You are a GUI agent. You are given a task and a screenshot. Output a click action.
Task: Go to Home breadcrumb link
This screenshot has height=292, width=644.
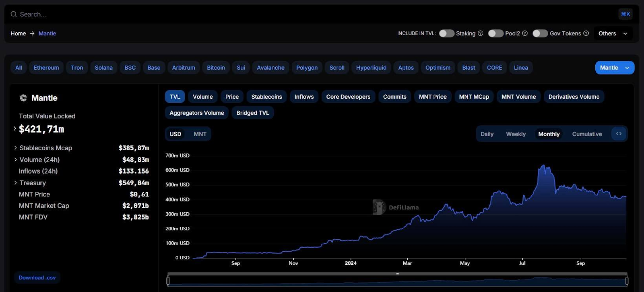click(x=18, y=33)
